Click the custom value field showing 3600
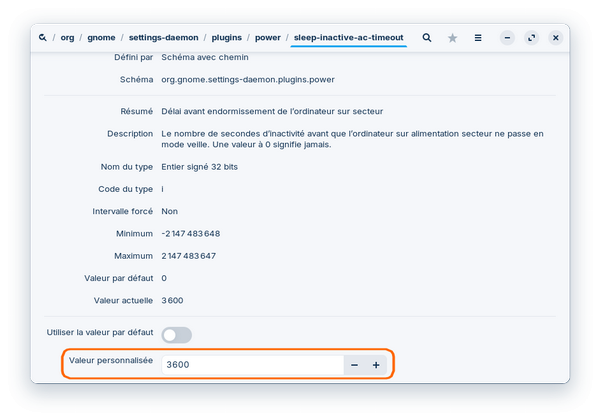The height and width of the screenshot is (420, 600). point(250,365)
